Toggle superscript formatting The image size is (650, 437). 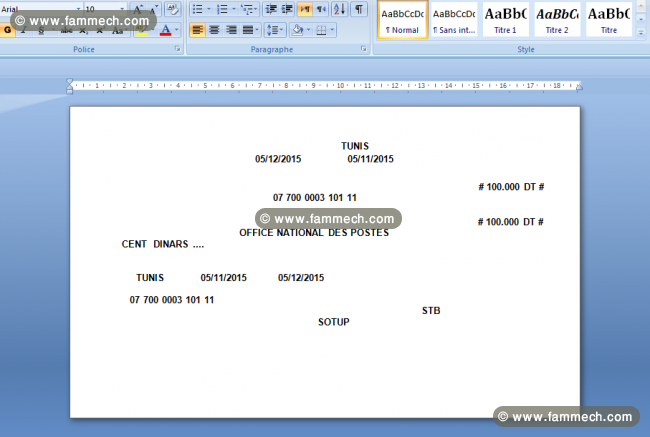[100, 30]
